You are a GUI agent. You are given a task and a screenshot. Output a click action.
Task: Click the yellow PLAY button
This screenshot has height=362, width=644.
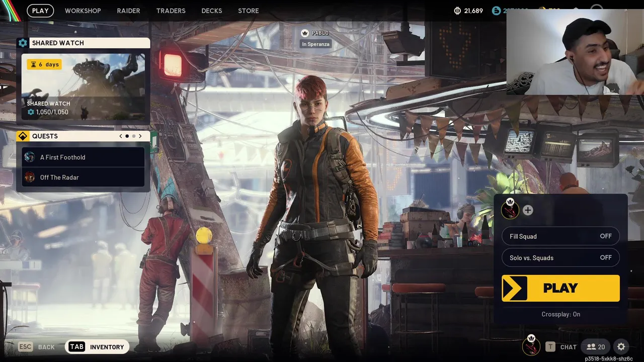coord(560,288)
